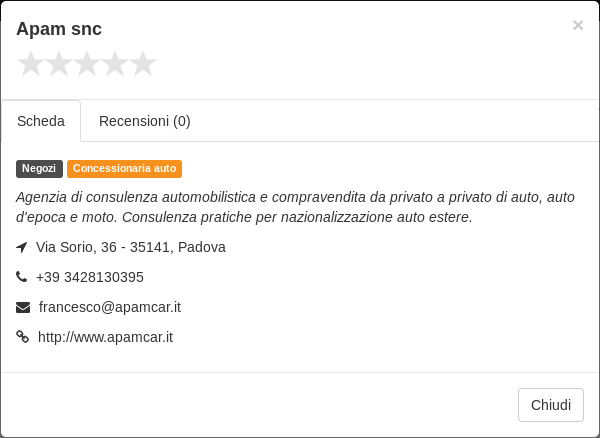Click the phone handset icon
The height and width of the screenshot is (438, 600).
click(x=21, y=276)
